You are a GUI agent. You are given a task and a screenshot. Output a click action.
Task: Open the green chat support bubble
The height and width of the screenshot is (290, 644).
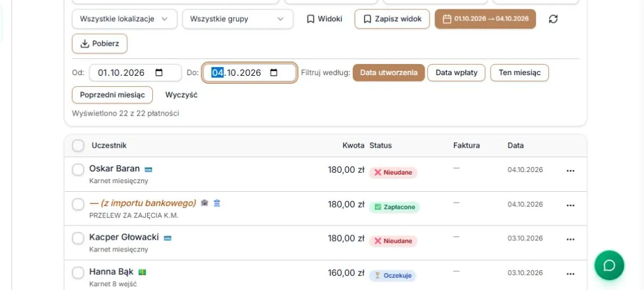pos(609,265)
